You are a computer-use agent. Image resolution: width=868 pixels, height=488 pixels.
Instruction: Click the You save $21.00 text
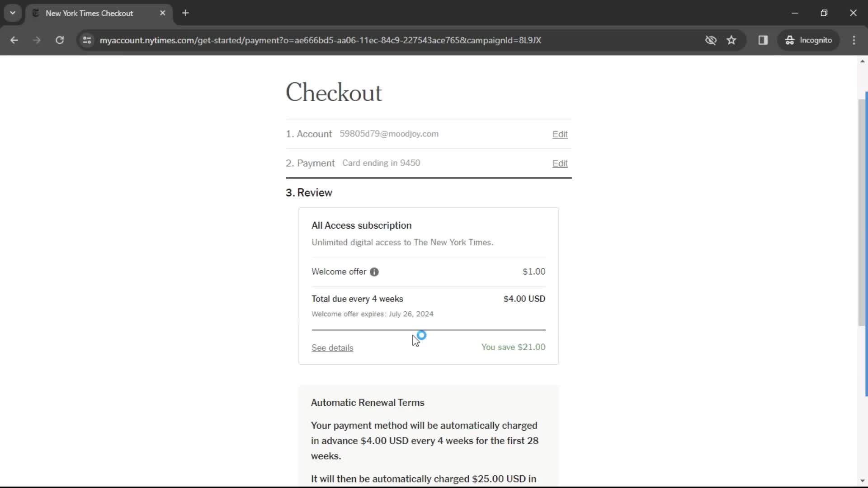513,347
